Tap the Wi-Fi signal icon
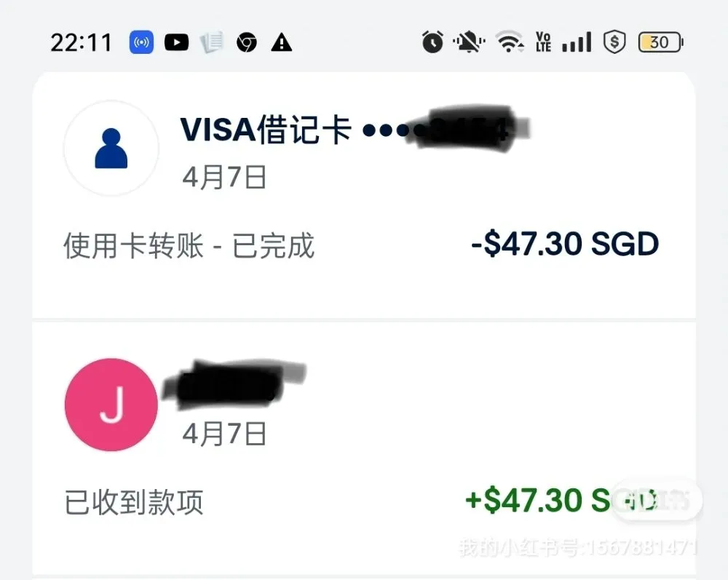728x580 pixels. click(x=510, y=41)
